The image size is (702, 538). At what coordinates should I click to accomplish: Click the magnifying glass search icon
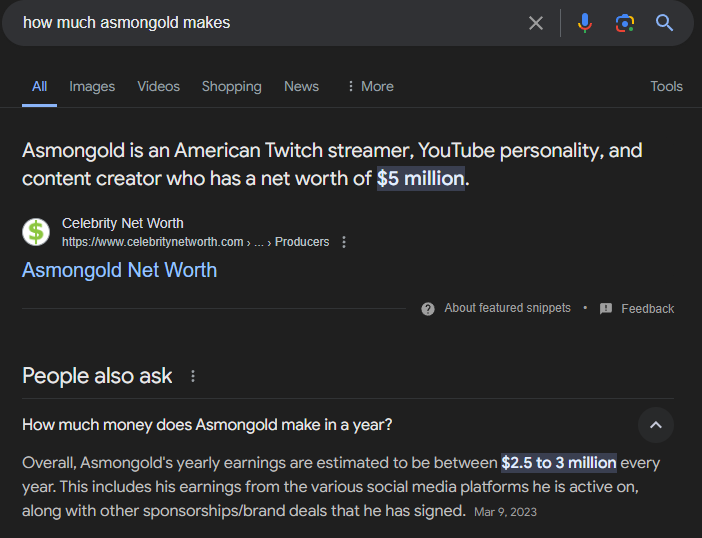(665, 23)
